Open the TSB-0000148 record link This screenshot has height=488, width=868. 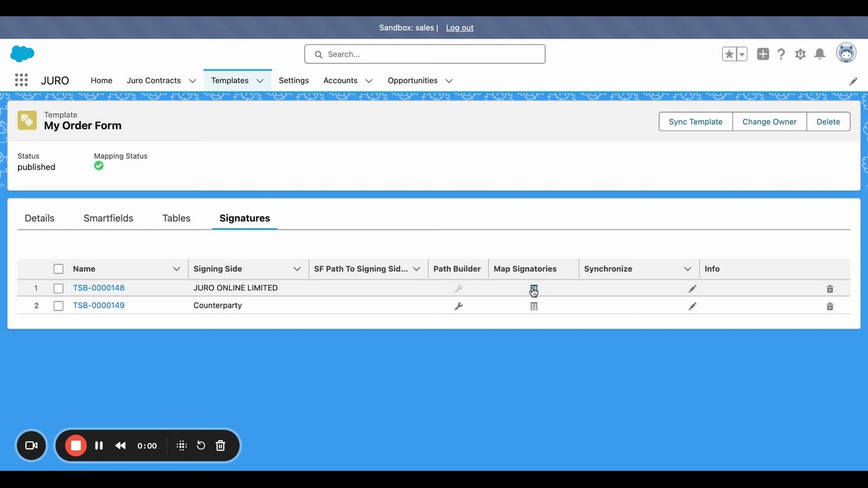tap(99, 288)
